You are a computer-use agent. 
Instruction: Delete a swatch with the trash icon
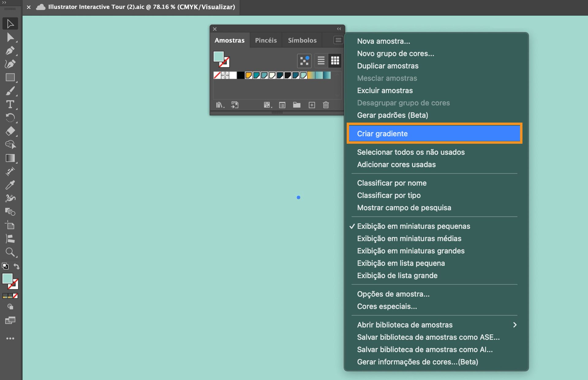coord(326,105)
